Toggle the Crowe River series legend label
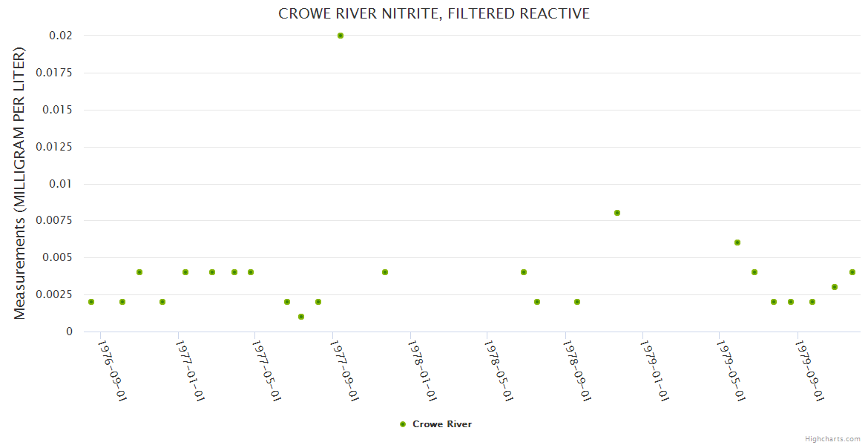Viewport: 868px width, 445px height. coord(441,424)
